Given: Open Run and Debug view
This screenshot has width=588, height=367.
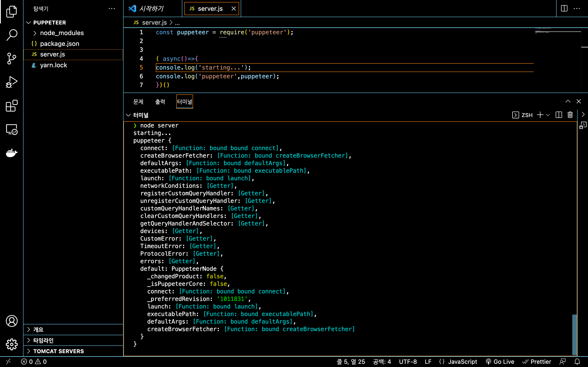Looking at the screenshot, I should [11, 82].
